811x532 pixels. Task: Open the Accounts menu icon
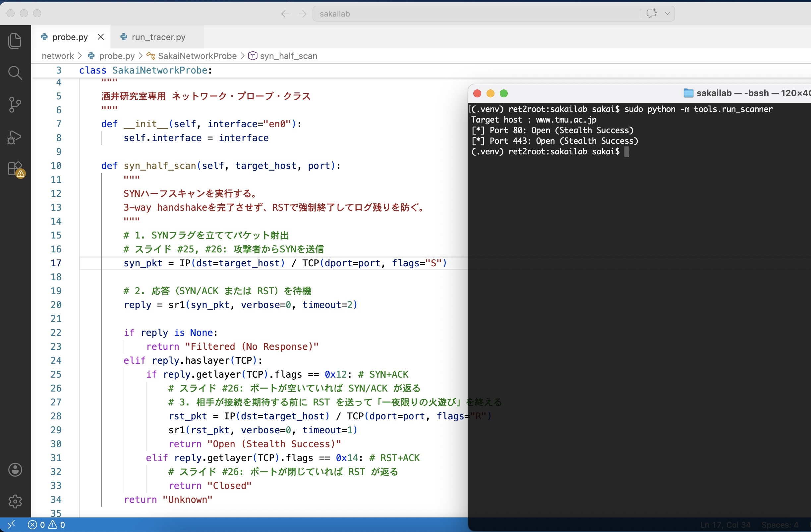pos(15,470)
